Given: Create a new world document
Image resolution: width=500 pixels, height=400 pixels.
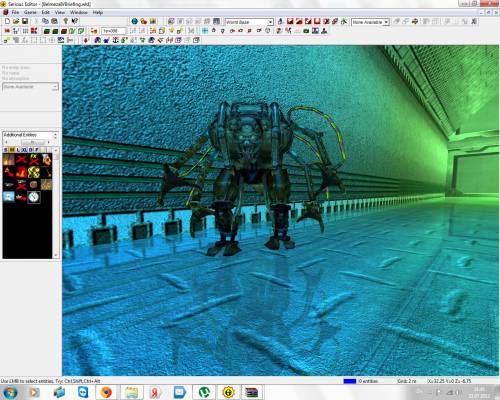Looking at the screenshot, I should 7,21.
